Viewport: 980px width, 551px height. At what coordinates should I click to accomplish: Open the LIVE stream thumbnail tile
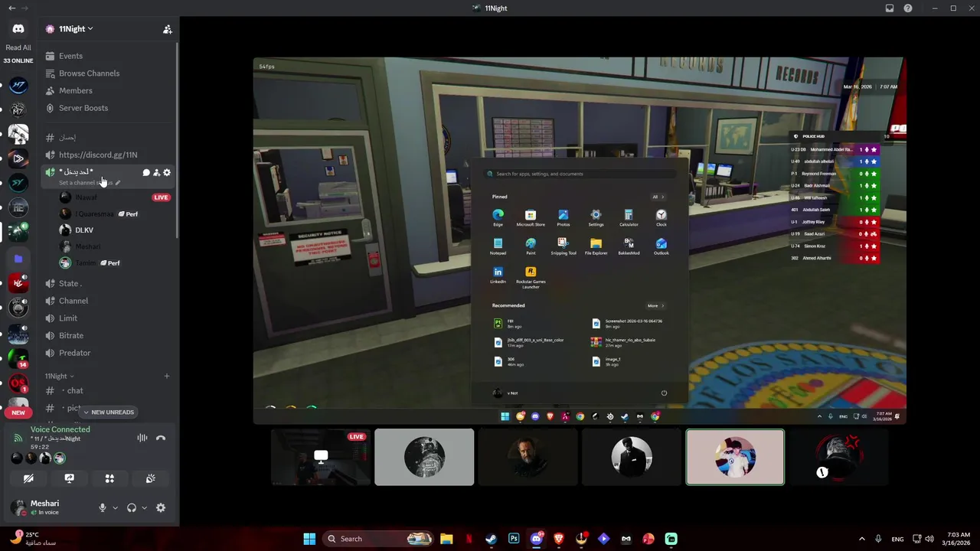click(320, 457)
